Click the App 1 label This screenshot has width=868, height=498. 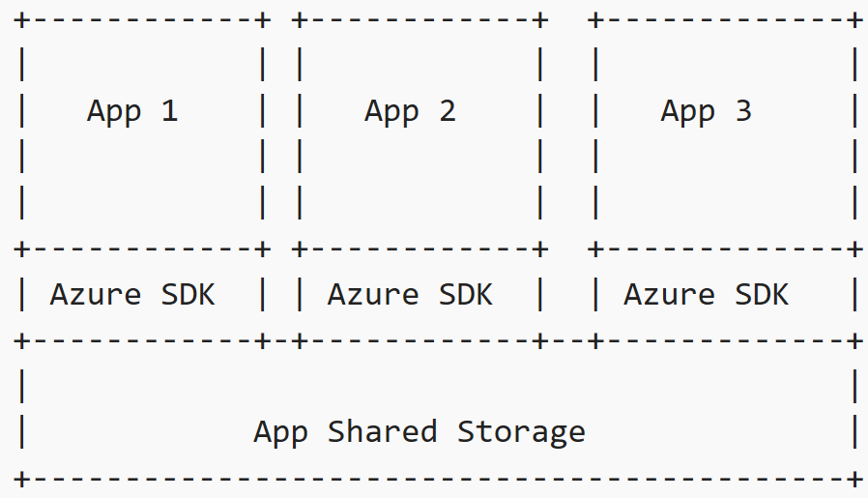132,111
